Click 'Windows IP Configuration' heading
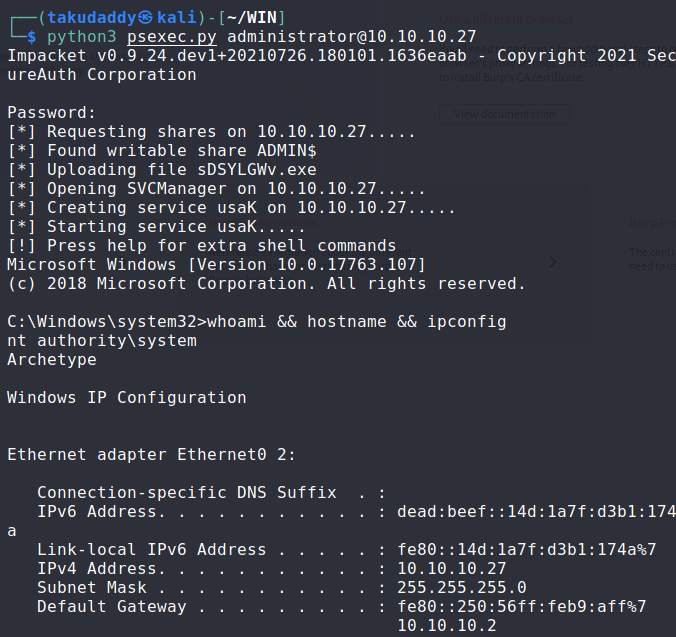Viewport: 676px width, 637px height. (x=127, y=397)
